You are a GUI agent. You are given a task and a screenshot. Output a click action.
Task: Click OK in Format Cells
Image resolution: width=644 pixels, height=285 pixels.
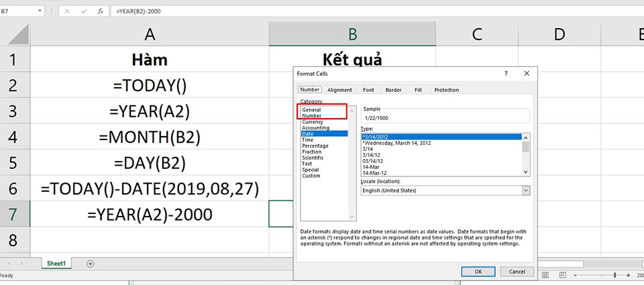pos(478,272)
